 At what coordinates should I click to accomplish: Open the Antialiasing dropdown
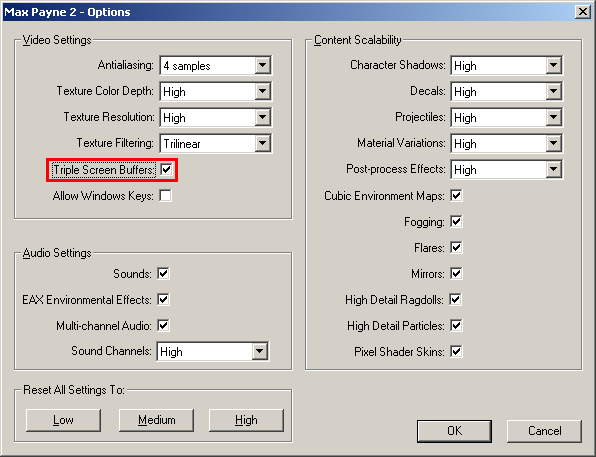[x=216, y=65]
